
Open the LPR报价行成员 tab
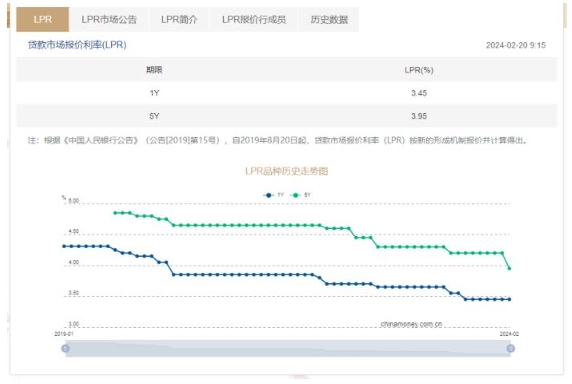click(x=254, y=19)
